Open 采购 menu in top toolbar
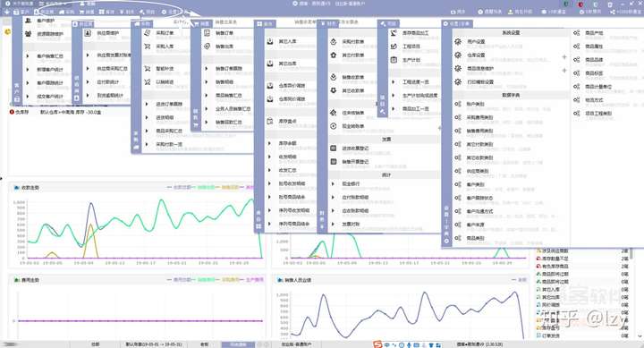Viewport: 644px width, 348px height. point(67,12)
